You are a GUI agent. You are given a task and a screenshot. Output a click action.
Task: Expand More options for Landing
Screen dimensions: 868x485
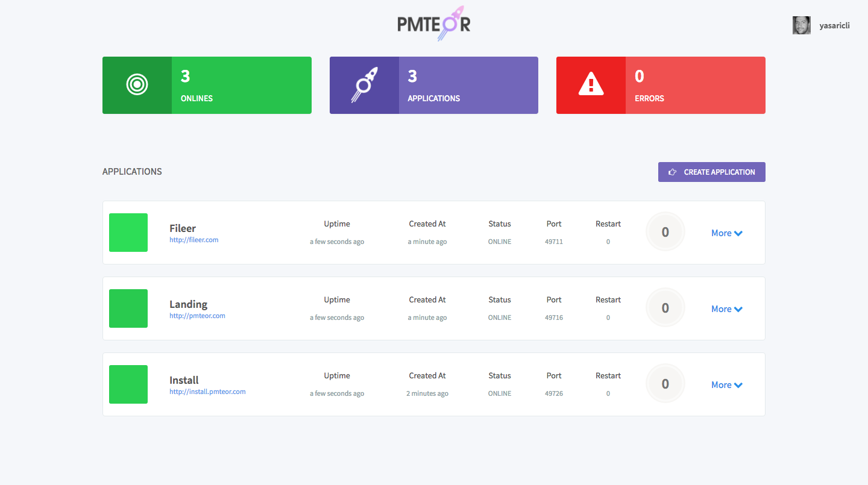tap(727, 309)
